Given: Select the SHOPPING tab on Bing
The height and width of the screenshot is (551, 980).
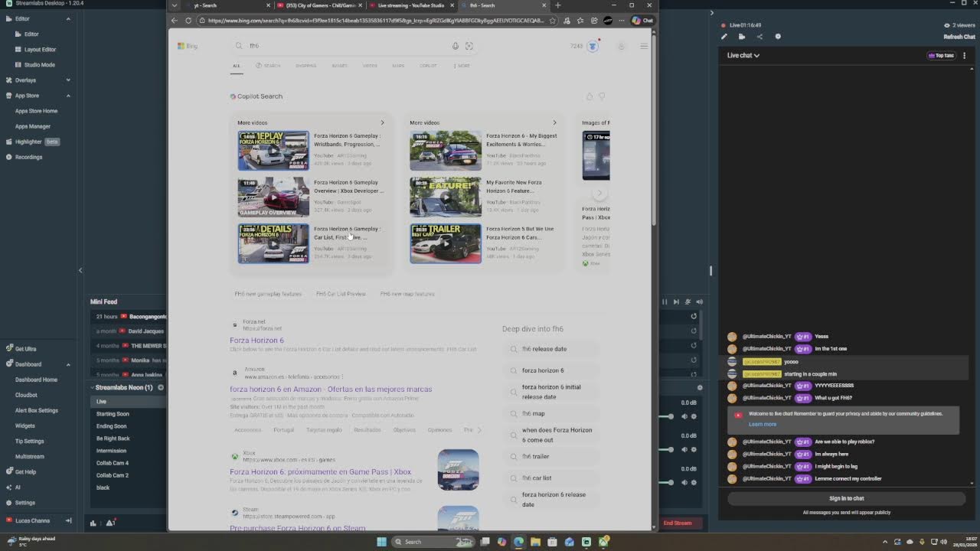Looking at the screenshot, I should [x=305, y=66].
